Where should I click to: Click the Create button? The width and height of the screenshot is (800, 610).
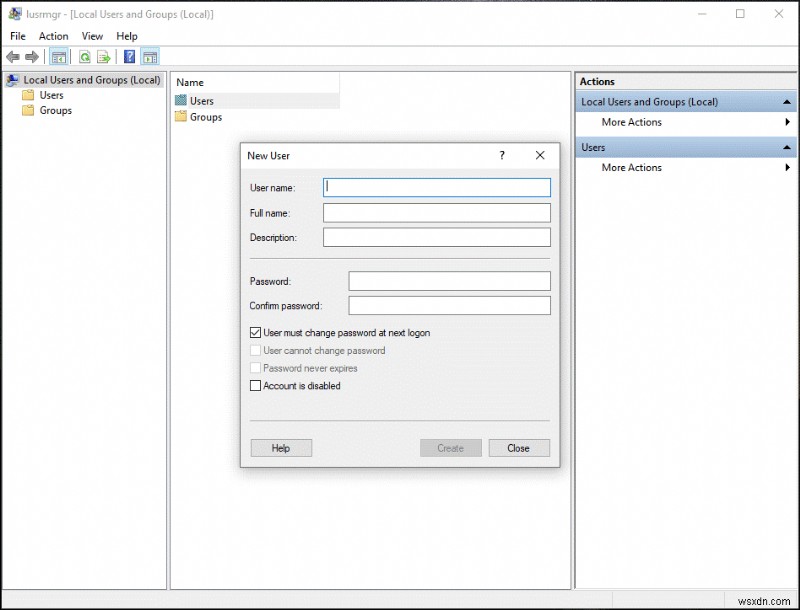[451, 448]
